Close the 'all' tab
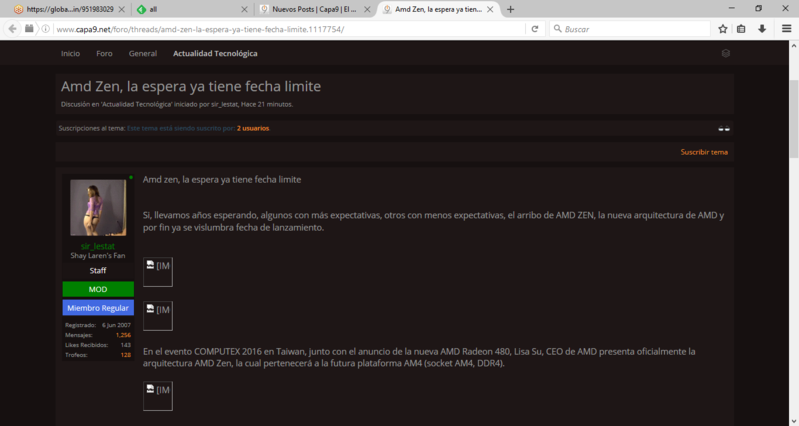Image resolution: width=799 pixels, height=426 pixels. 244,9
